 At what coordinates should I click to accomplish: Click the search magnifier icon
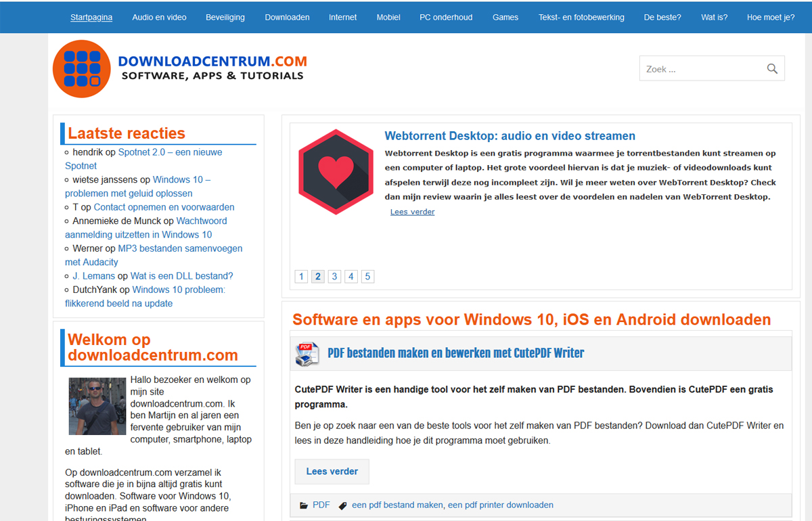pos(772,68)
